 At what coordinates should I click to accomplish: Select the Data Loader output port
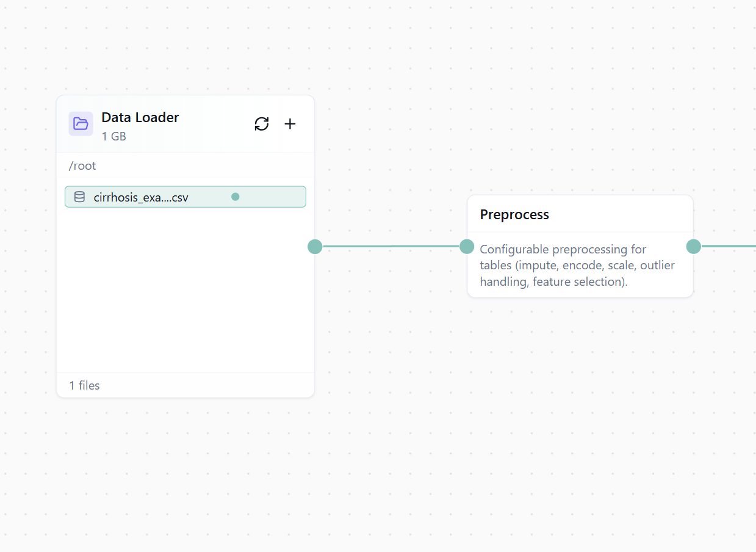click(315, 247)
